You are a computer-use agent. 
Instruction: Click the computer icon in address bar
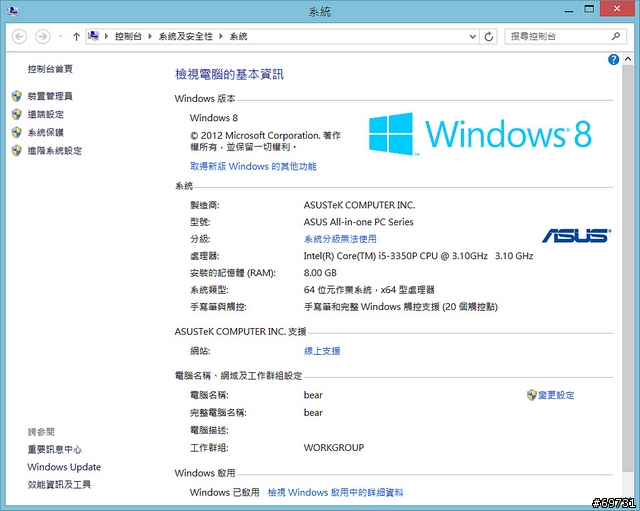[x=93, y=36]
